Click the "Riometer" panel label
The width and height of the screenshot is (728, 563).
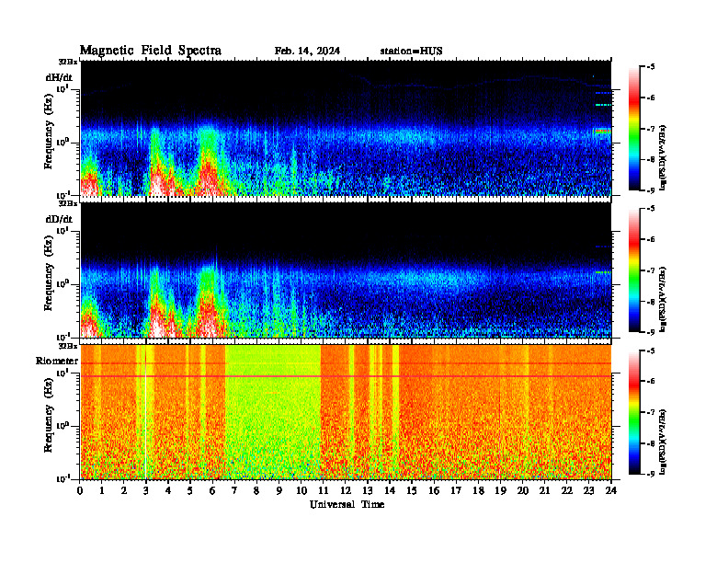click(x=57, y=361)
